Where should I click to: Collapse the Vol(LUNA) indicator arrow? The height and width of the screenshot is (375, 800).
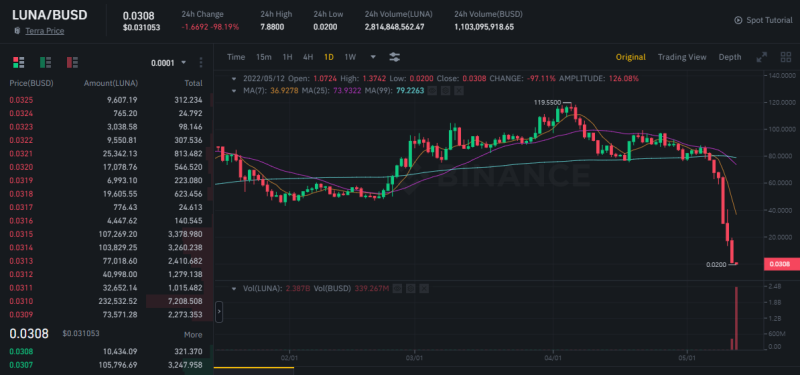[234, 288]
